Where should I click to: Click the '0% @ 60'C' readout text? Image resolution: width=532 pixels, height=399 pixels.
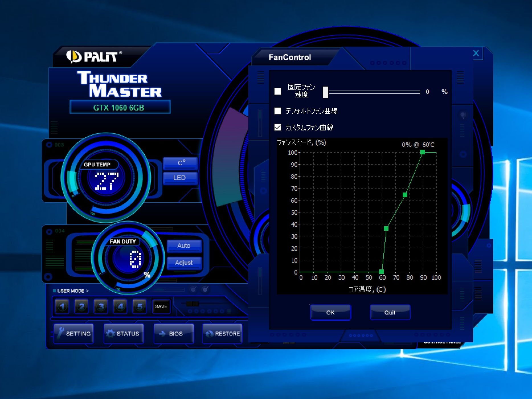418,145
